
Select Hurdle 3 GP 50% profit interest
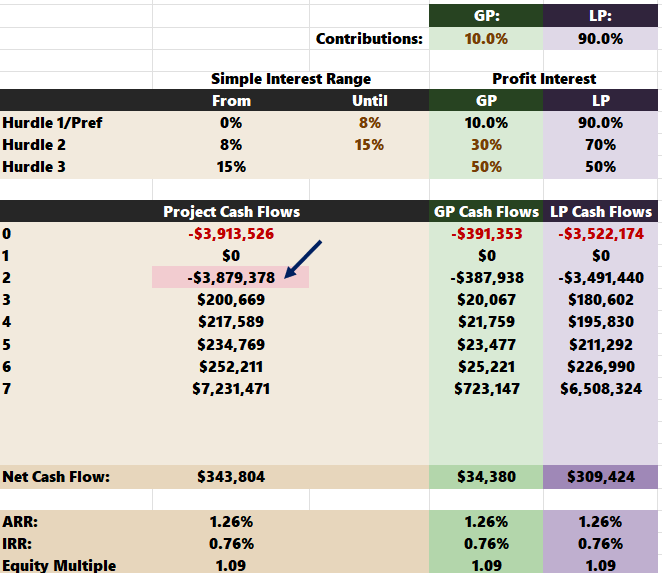click(486, 167)
